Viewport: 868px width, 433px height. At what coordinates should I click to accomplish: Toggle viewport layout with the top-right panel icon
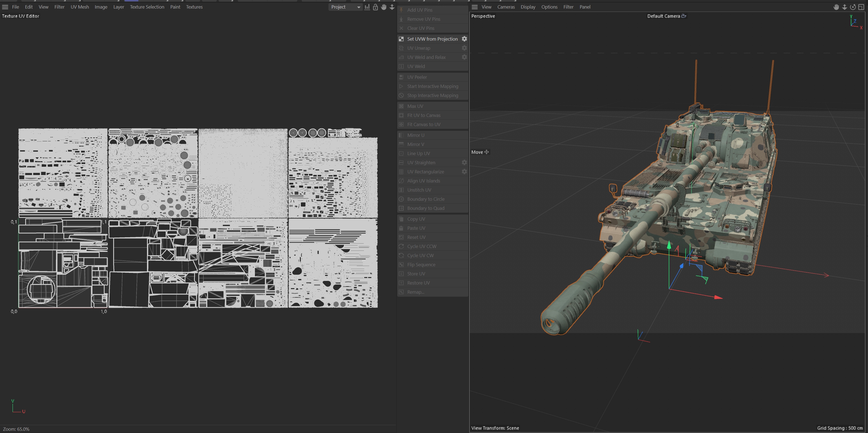click(861, 7)
